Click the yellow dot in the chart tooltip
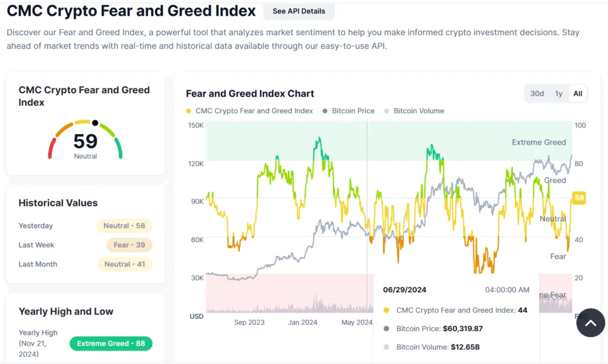608x364 pixels. (x=387, y=310)
